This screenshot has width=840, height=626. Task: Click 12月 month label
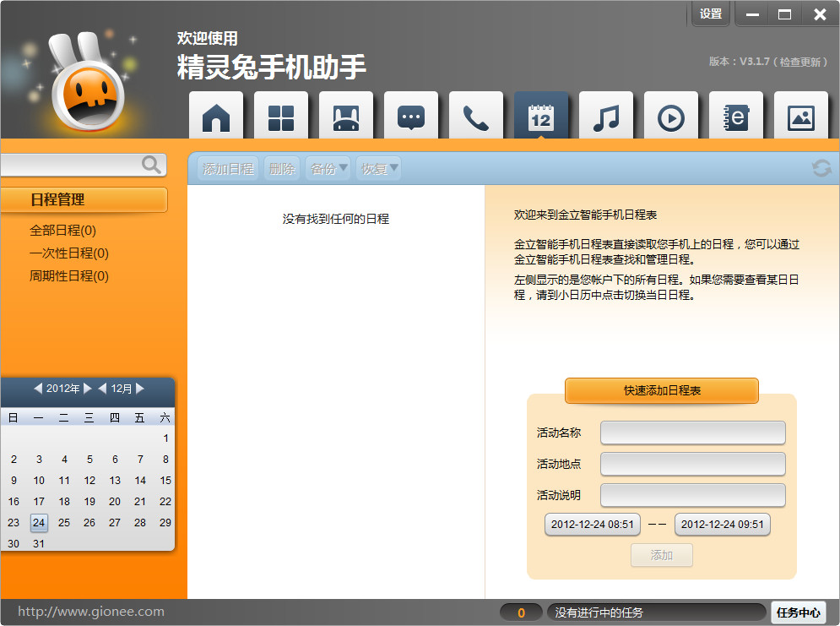pos(121,388)
